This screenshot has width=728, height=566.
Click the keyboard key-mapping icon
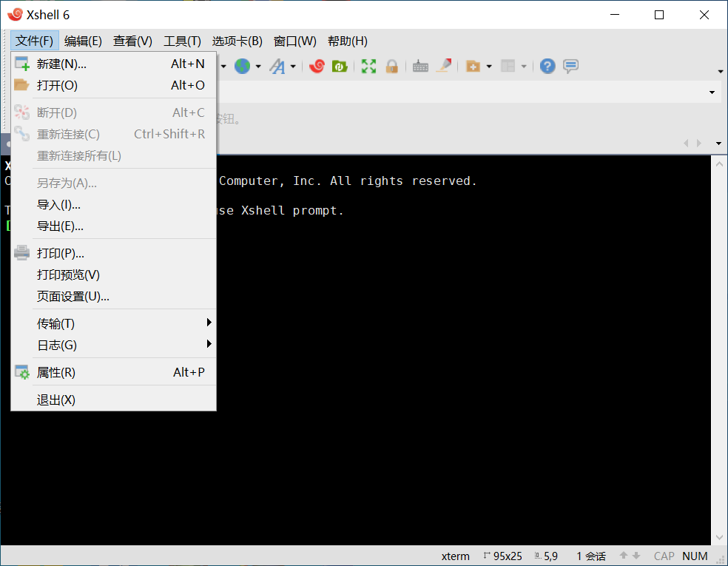[421, 67]
